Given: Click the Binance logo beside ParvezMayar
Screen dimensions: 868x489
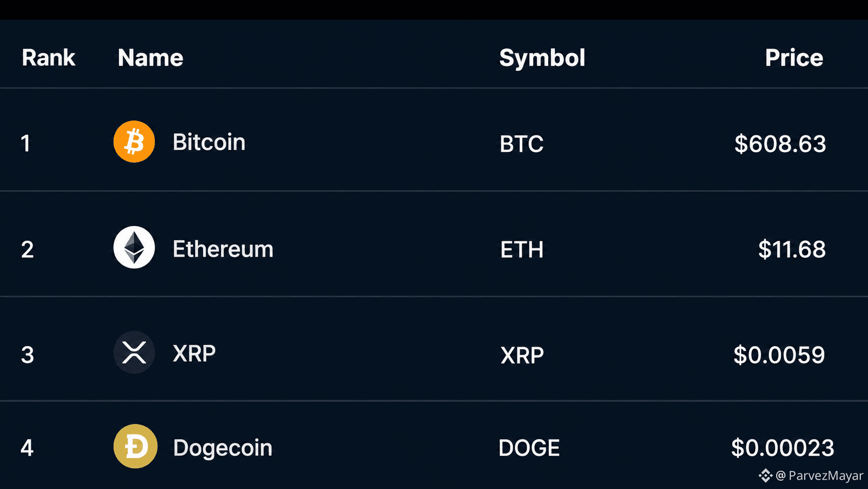Looking at the screenshot, I should tap(765, 475).
